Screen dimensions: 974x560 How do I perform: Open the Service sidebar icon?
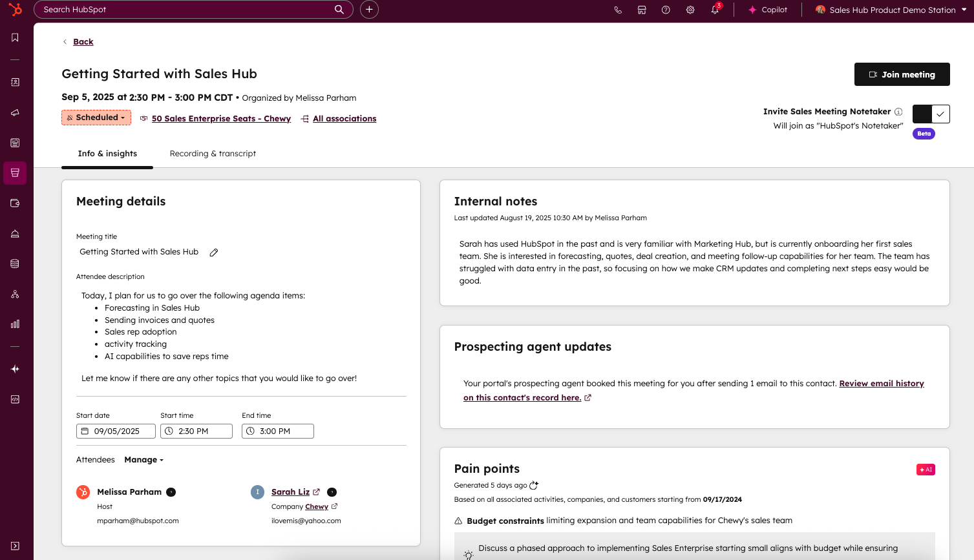(x=15, y=233)
